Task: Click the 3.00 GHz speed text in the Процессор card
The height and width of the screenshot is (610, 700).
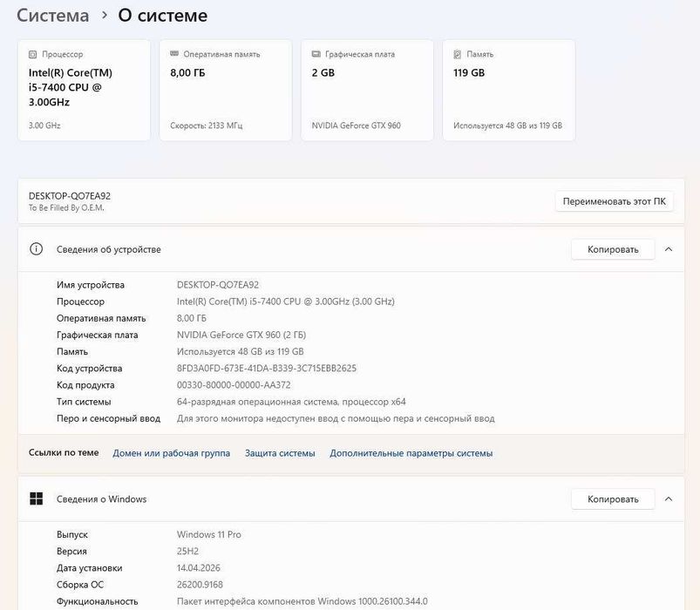Action: coord(44,125)
